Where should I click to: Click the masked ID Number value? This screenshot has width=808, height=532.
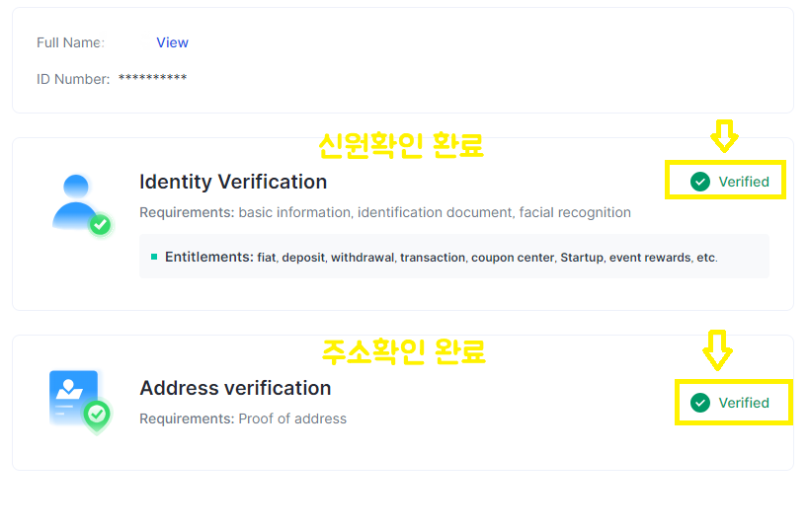coord(152,78)
